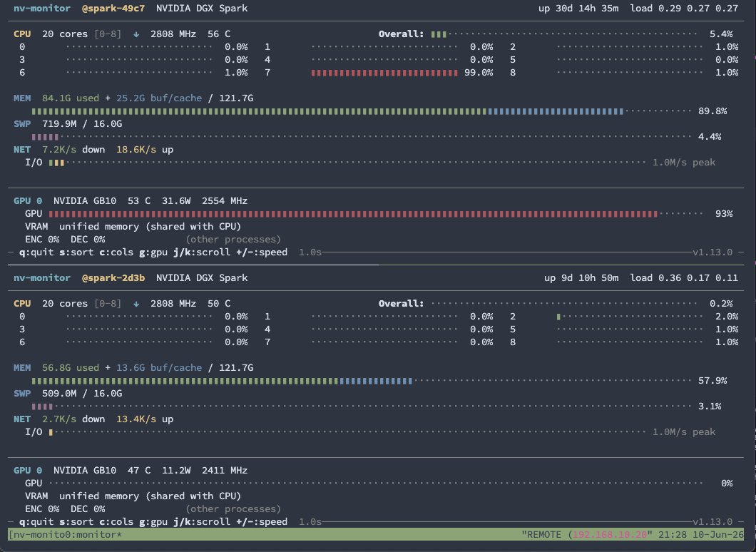
Task: Click +/-:speed in the spark-2d3b pane
Action: [262, 521]
